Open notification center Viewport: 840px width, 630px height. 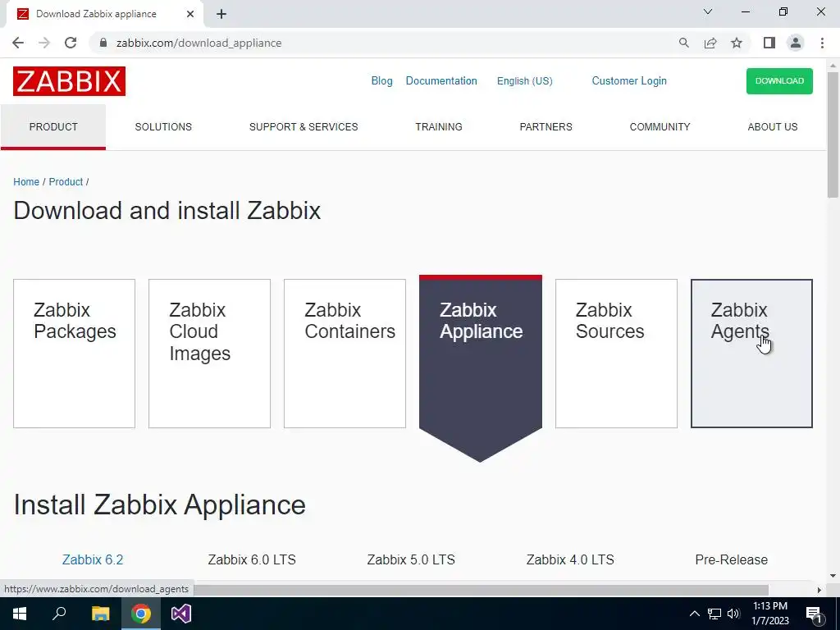coord(815,614)
